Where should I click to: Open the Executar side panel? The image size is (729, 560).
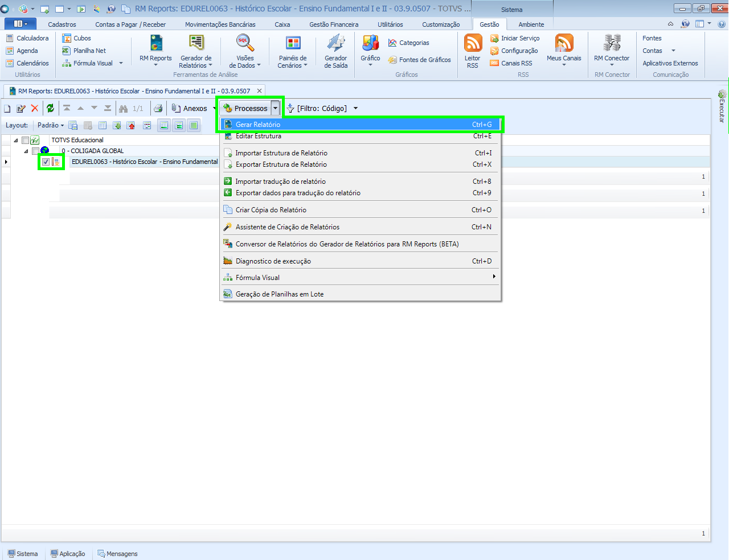pyautogui.click(x=722, y=106)
